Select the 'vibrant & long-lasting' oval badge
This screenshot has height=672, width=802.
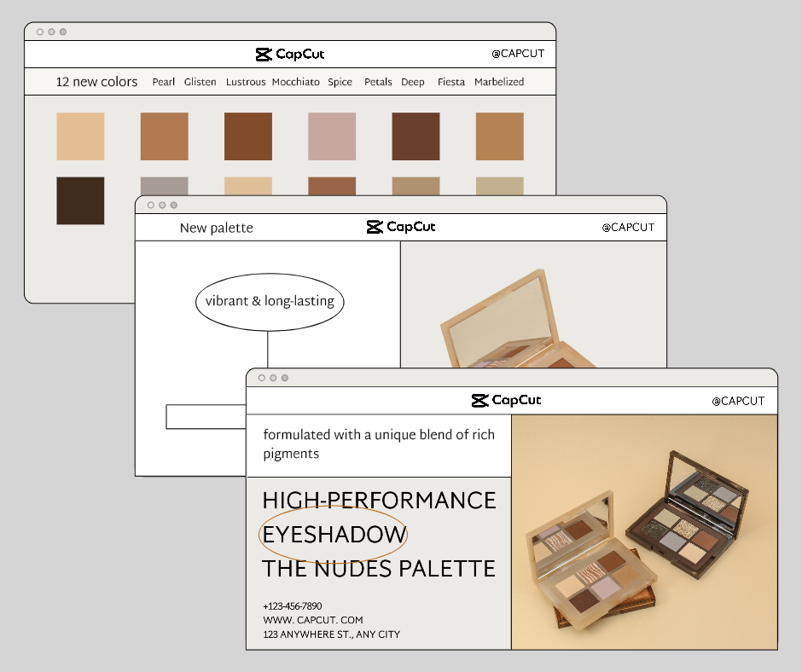270,301
